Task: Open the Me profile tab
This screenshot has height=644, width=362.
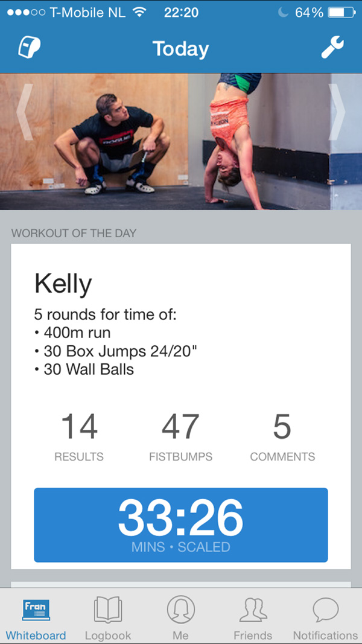Action: 180,616
